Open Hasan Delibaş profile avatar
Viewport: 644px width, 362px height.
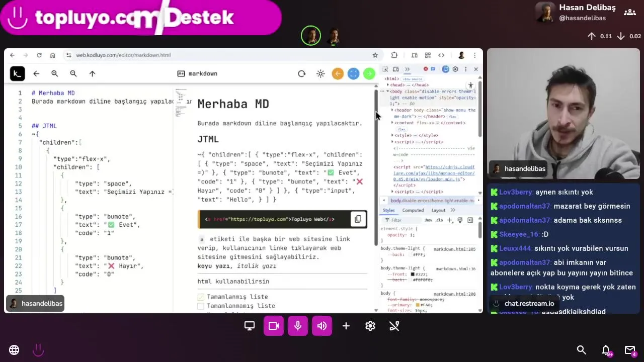[x=545, y=13]
